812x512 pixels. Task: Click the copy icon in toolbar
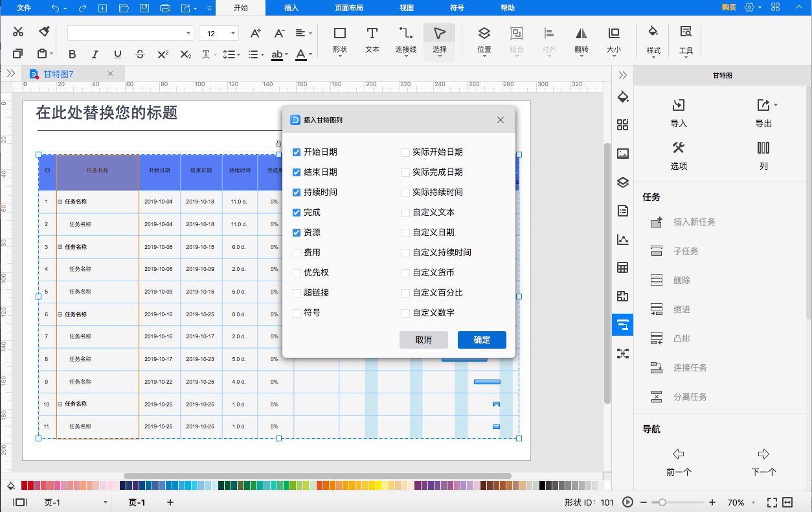point(18,54)
